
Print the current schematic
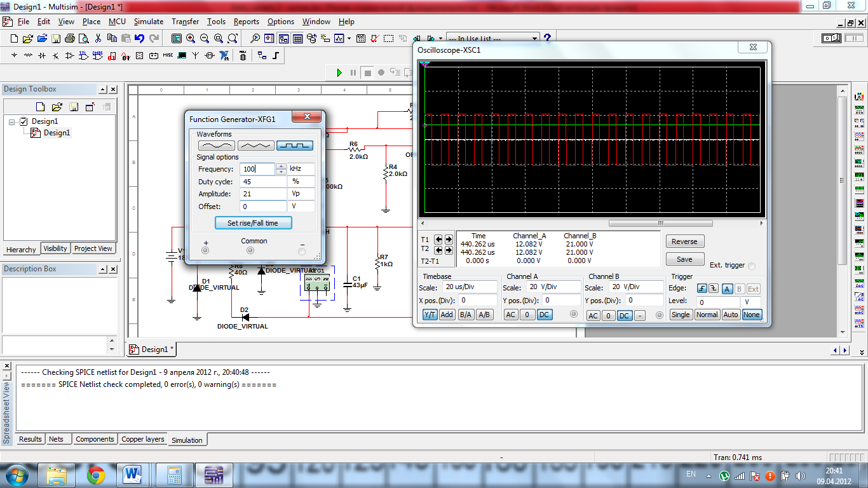70,38
